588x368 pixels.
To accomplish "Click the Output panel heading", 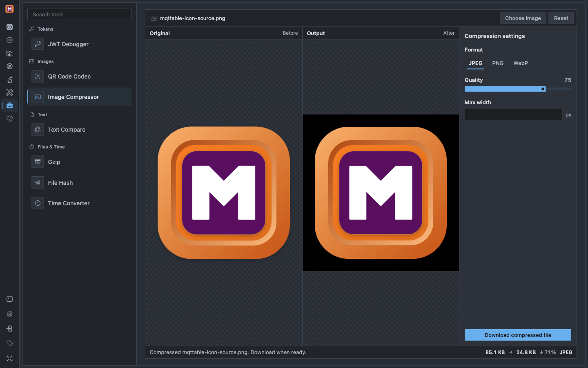I will point(316,34).
